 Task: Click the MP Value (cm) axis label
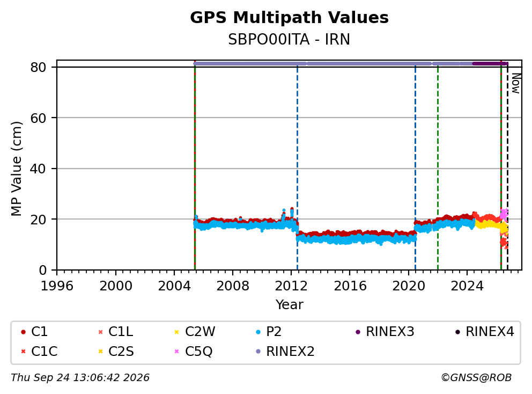click(16, 169)
